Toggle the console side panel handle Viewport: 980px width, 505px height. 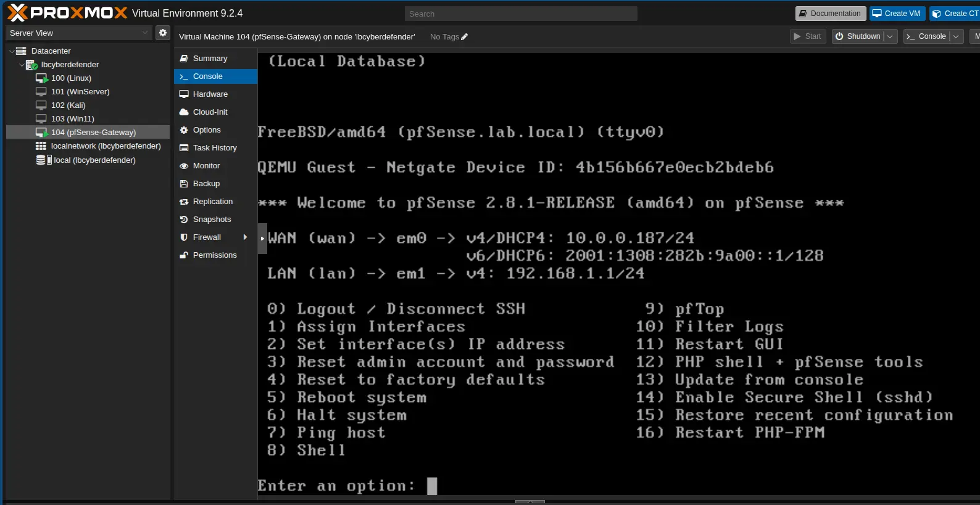point(262,239)
